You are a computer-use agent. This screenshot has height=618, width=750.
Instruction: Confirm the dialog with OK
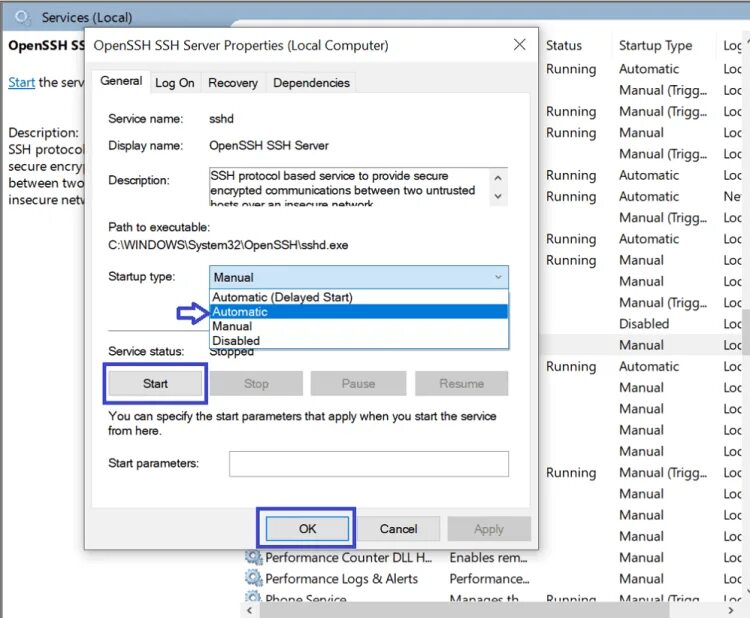(308, 529)
